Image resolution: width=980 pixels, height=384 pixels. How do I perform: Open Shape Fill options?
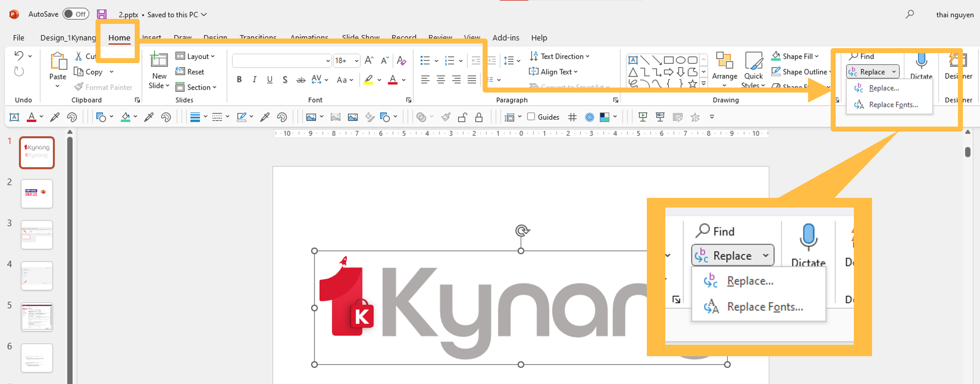pos(795,56)
